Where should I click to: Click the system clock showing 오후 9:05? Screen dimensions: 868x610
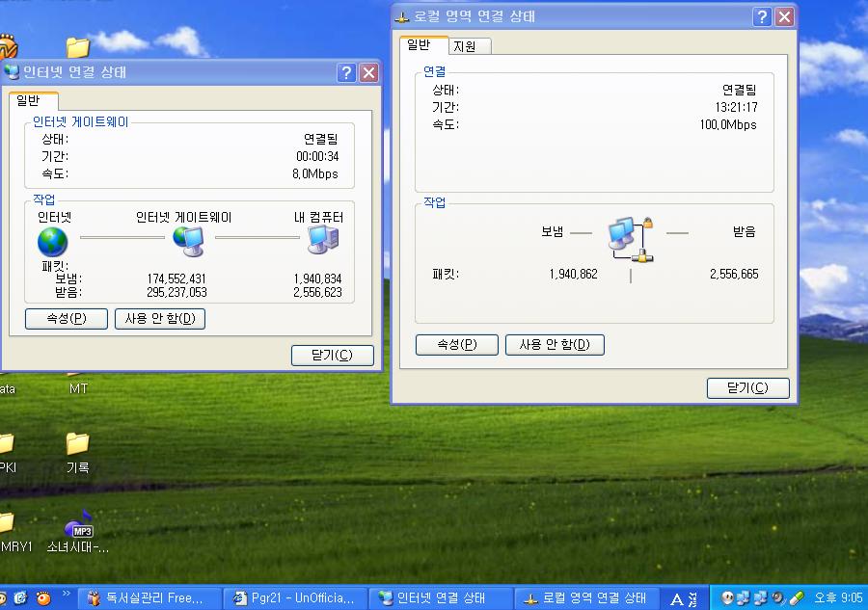838,597
